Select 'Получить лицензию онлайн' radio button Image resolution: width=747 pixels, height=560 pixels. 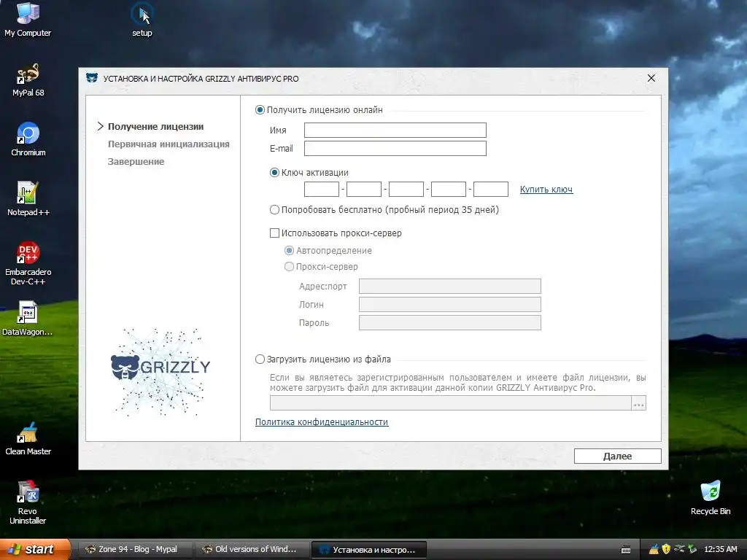[260, 110]
